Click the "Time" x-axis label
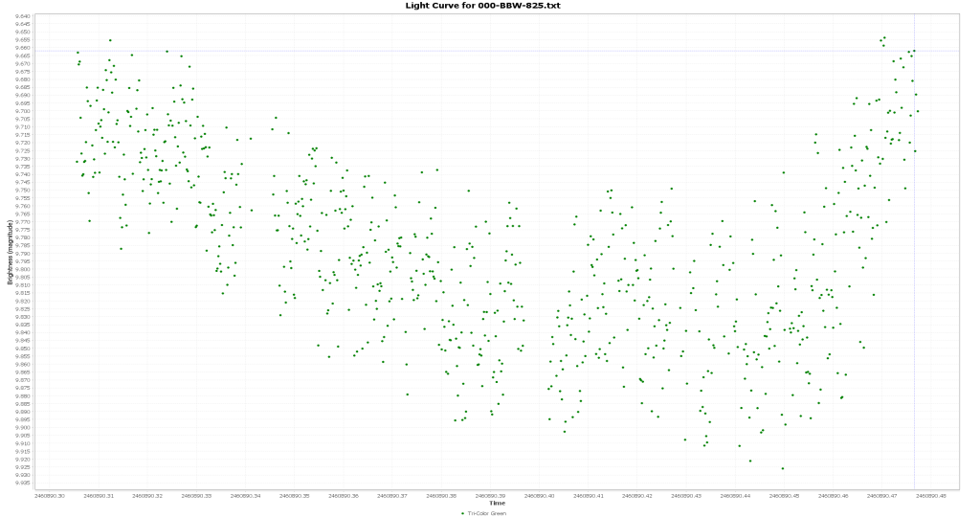Screen dimensions: 980x518 (x=498, y=503)
